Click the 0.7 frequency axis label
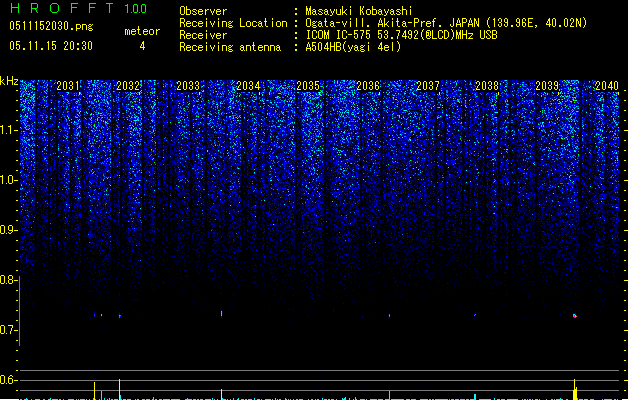This screenshot has height=400, width=629. [8, 330]
